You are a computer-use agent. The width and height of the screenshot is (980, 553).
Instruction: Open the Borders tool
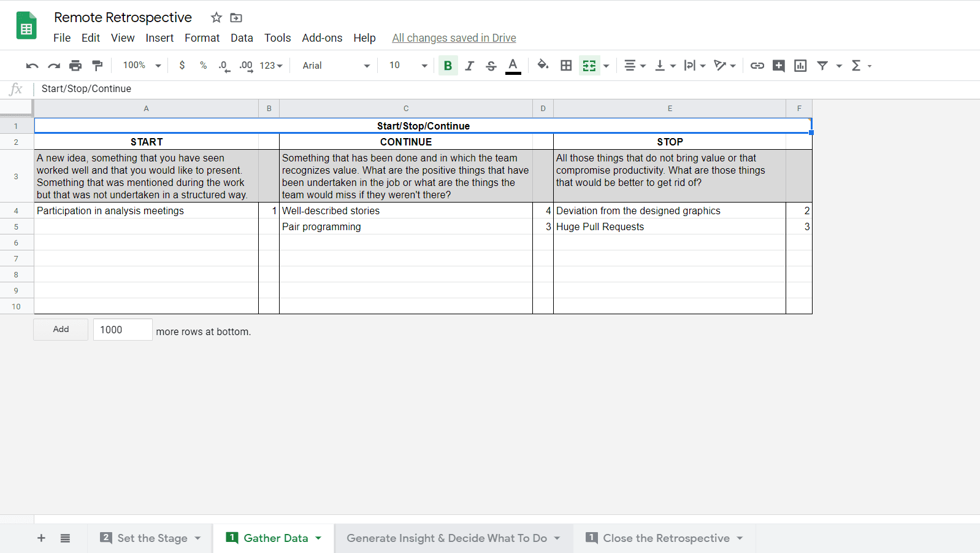(x=567, y=65)
